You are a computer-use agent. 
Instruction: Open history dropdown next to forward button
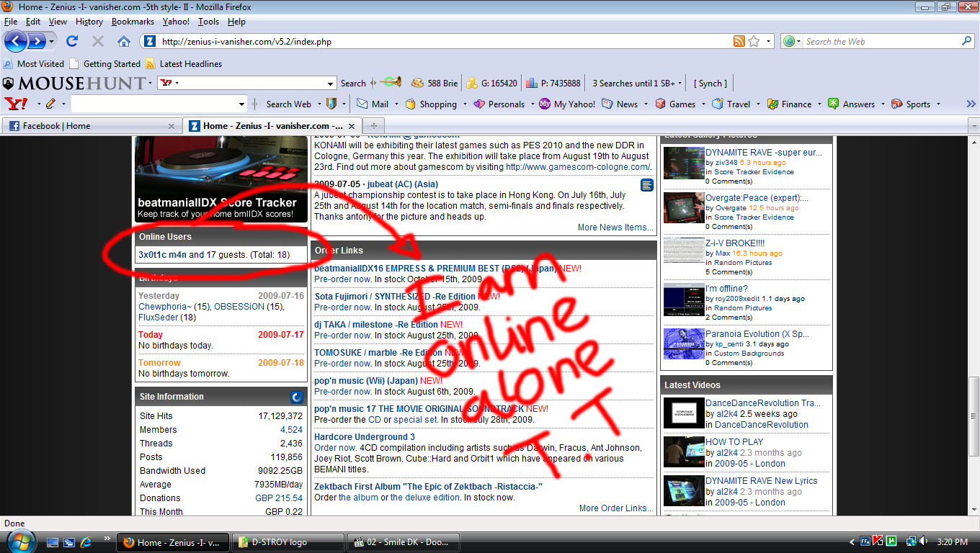pyautogui.click(x=52, y=41)
